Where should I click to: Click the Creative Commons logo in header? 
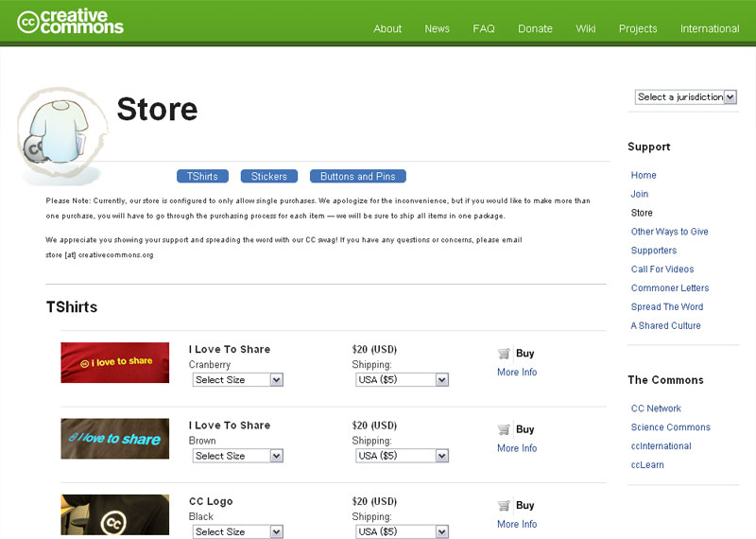pos(71,22)
